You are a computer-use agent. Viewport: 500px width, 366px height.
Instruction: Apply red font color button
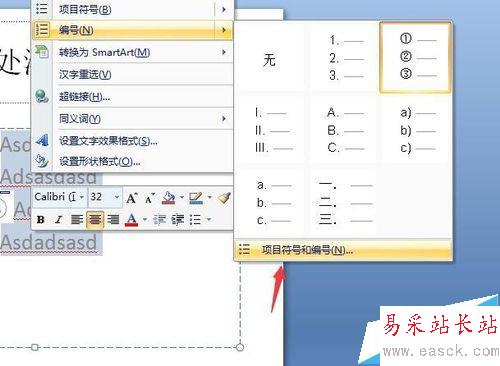click(132, 220)
